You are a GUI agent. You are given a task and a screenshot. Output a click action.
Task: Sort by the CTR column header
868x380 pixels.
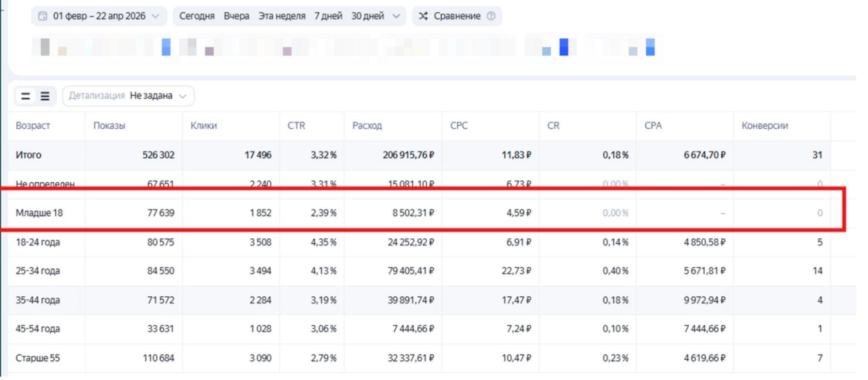pos(297,126)
